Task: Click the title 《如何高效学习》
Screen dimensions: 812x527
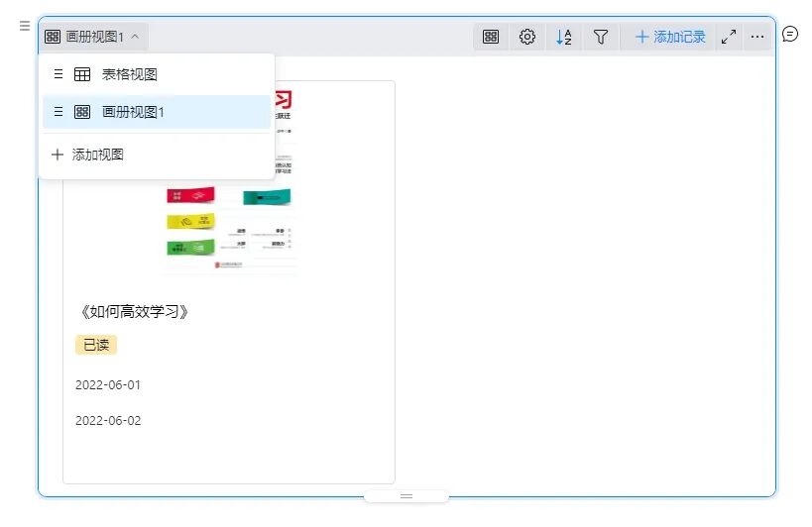Action: [x=135, y=311]
